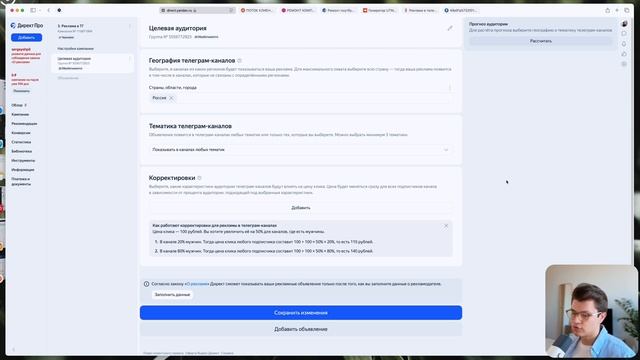640x360 pixels.
Task: Open Платежи и документы in left menu
Action: [x=21, y=182]
